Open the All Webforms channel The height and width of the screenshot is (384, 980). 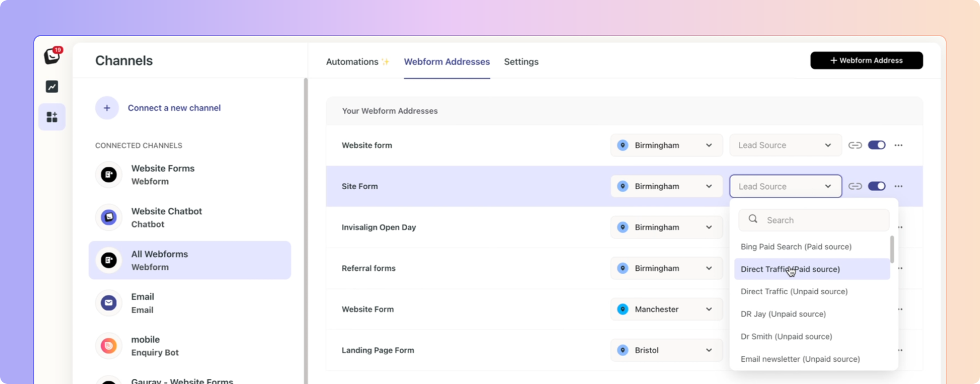click(190, 260)
